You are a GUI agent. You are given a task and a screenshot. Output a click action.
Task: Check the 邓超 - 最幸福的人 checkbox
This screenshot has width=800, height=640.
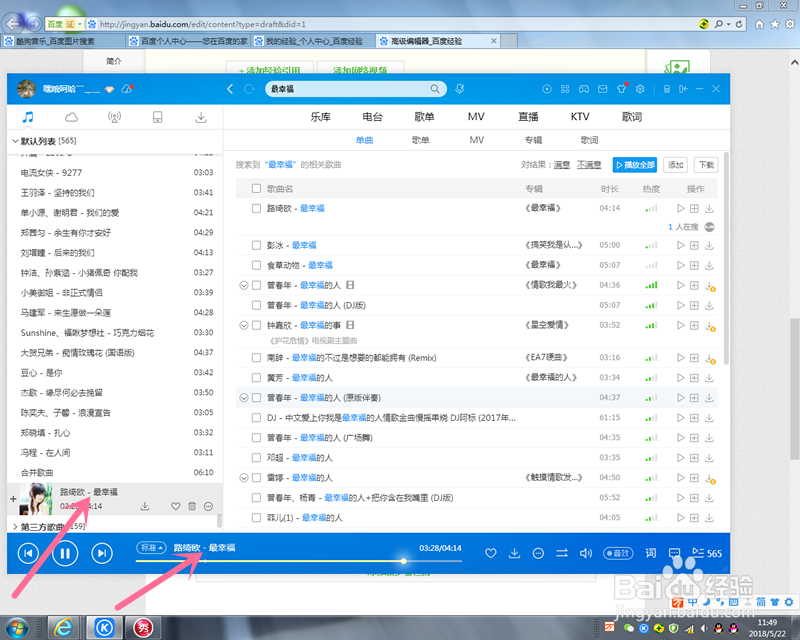click(x=257, y=458)
